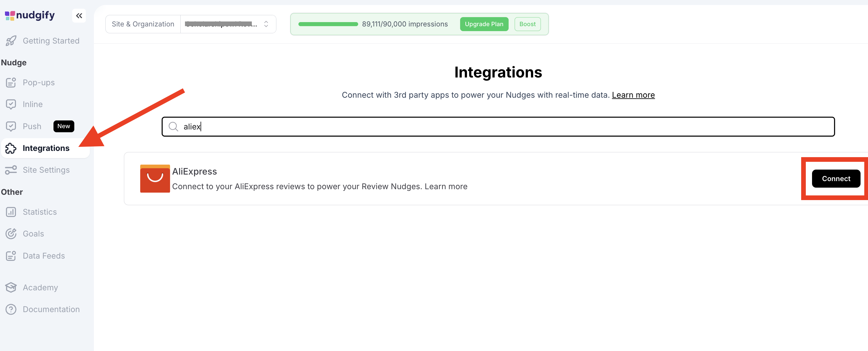868x351 pixels.
Task: Click the Push notifications icon
Action: pyautogui.click(x=11, y=126)
